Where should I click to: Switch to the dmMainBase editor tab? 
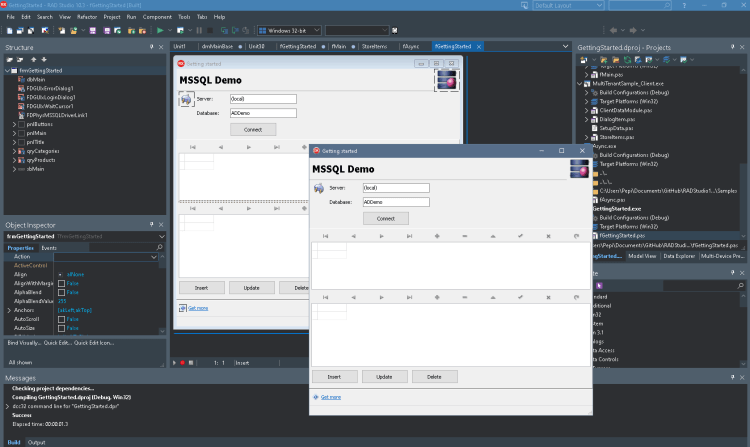pyautogui.click(x=217, y=46)
